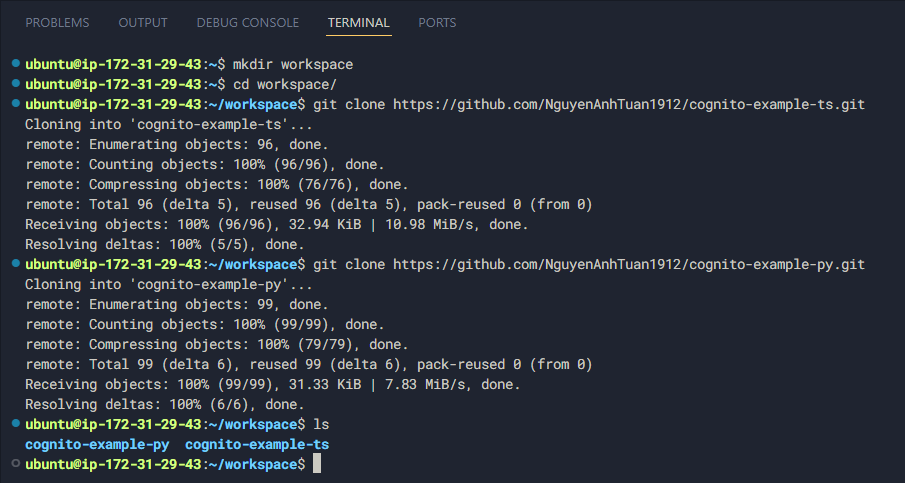Viewport: 905px width, 483px height.
Task: Show the DEBUG CONSOLE tab
Action: coord(247,22)
